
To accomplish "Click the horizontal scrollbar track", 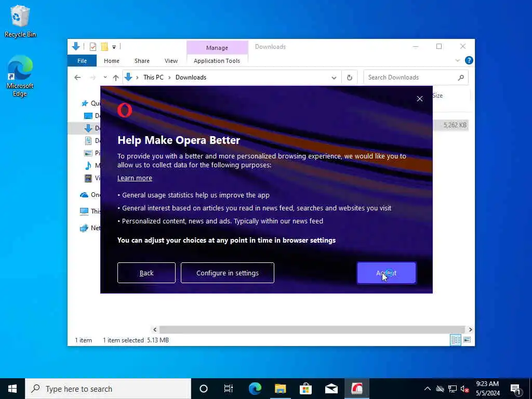I will (312, 329).
